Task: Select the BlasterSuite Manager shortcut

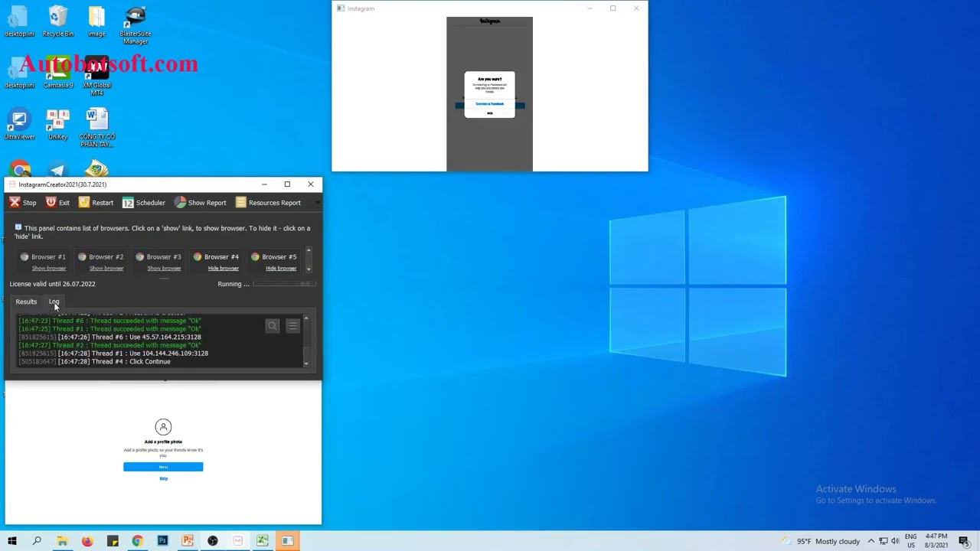Action: pos(136,25)
